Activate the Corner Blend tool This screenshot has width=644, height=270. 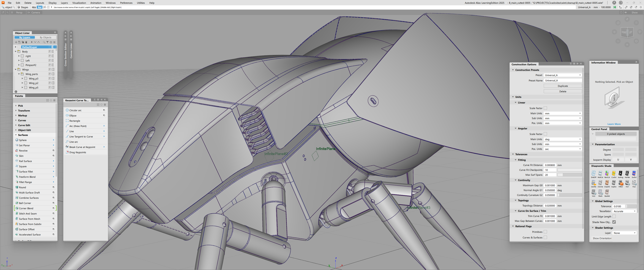click(26, 208)
